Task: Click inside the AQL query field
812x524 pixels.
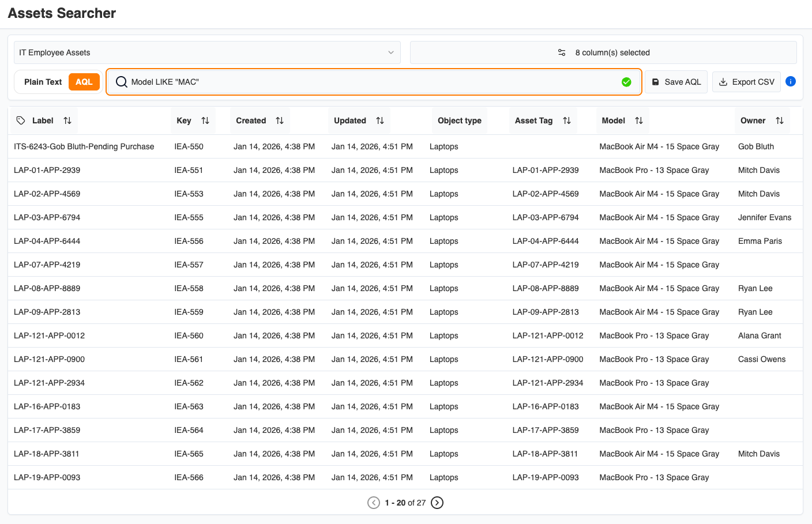Action: pos(346,82)
